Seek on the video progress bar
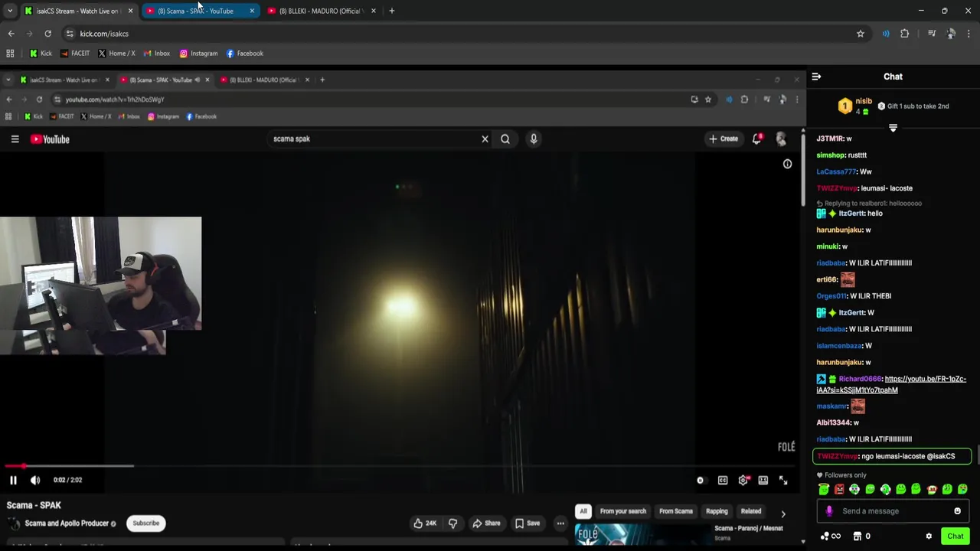 coord(398,465)
